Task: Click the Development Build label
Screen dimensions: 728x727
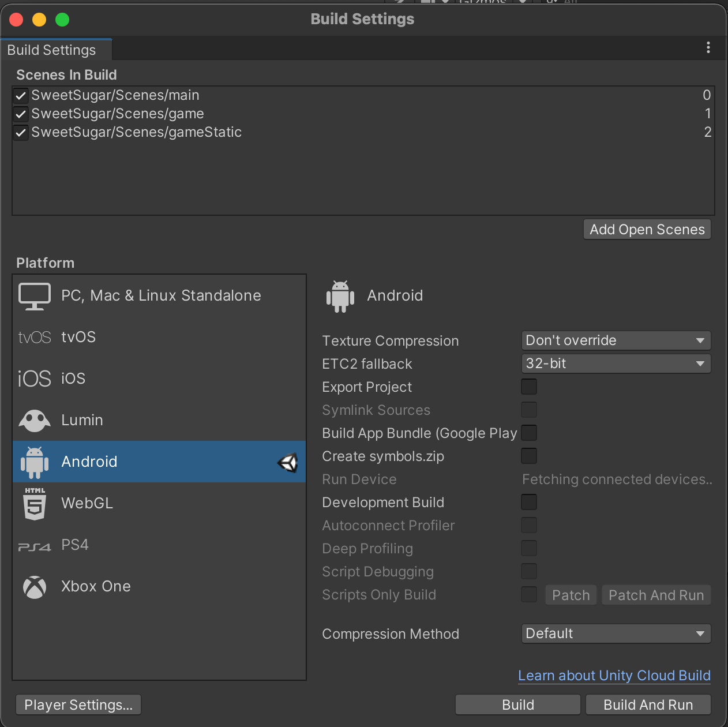Action: (383, 503)
